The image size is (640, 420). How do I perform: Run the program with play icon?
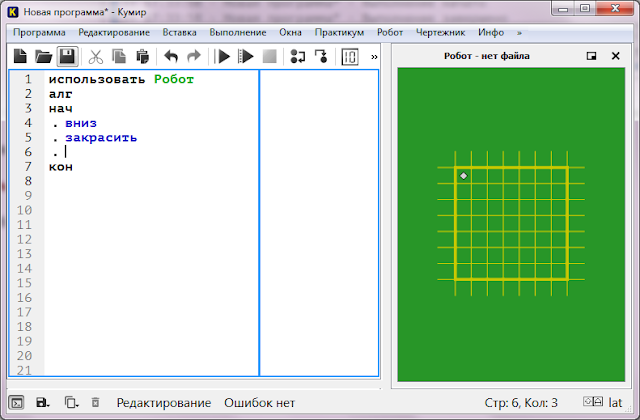pyautogui.click(x=222, y=56)
